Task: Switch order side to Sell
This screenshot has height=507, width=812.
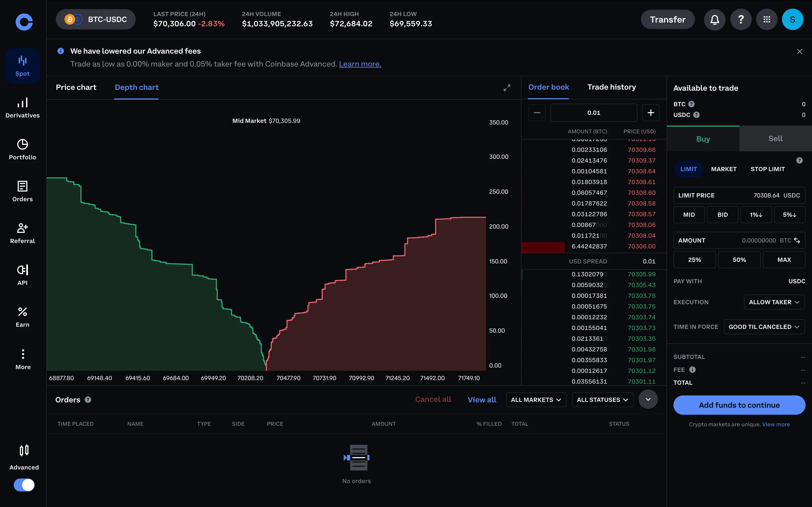Action: click(x=775, y=138)
